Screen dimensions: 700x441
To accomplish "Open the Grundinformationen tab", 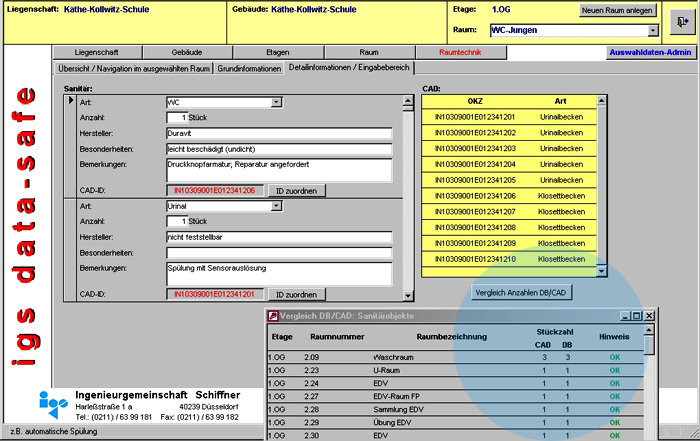I will click(249, 68).
